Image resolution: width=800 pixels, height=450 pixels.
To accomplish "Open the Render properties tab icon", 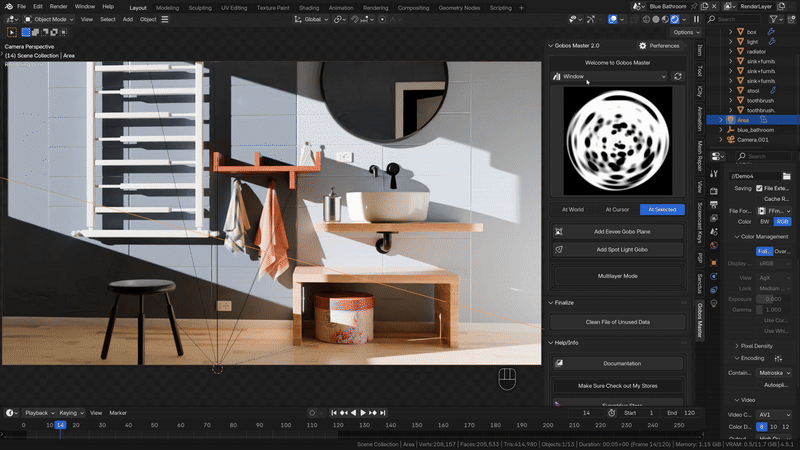I will 714,191.
